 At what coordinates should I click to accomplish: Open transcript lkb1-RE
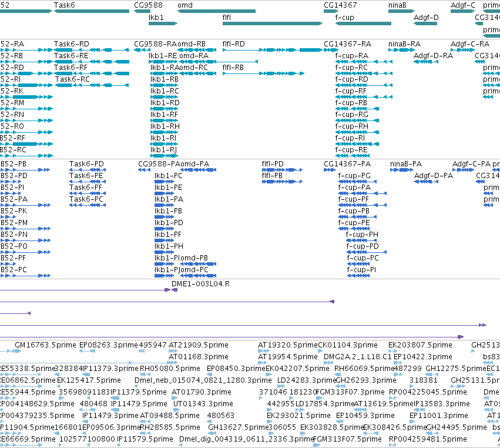tap(163, 55)
